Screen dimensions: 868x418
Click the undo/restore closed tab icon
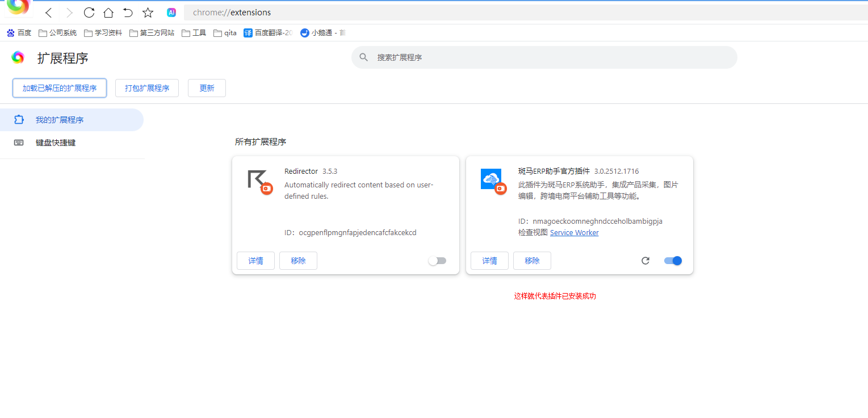pos(128,12)
